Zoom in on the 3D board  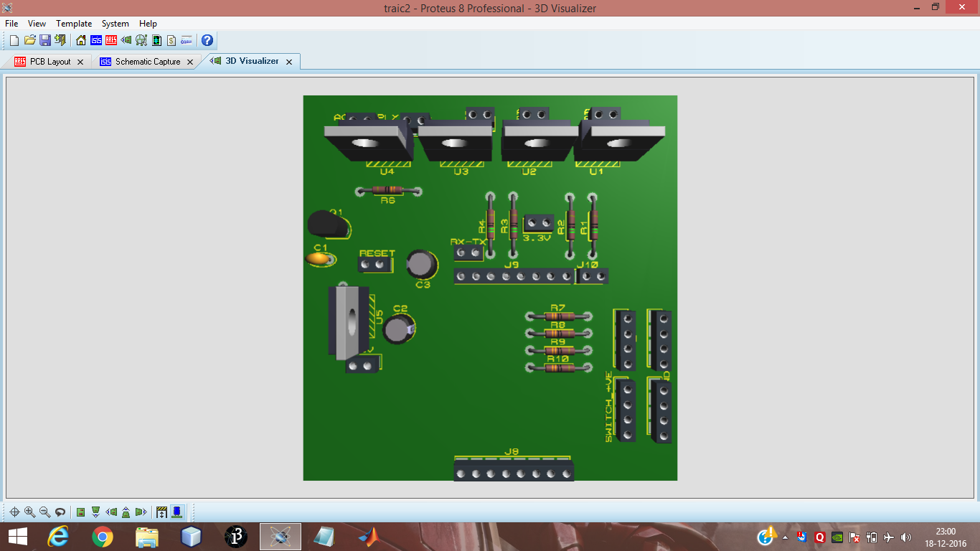[x=29, y=512]
